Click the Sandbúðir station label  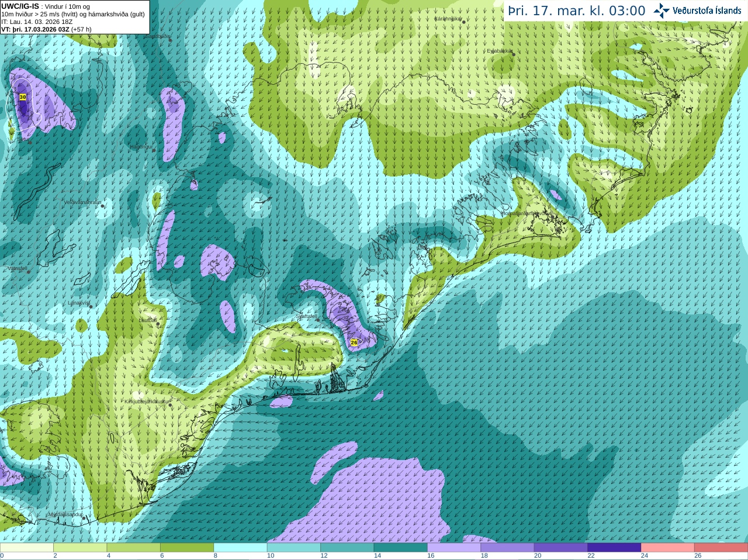click(157, 36)
